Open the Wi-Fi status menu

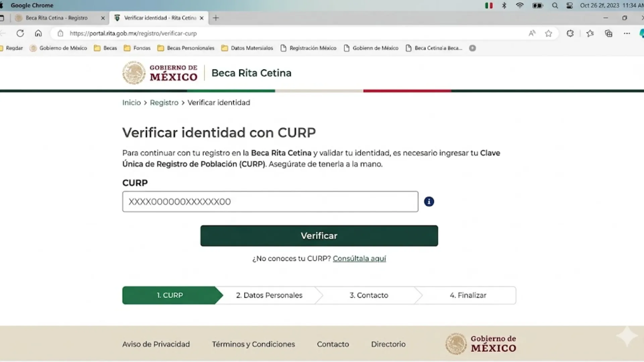[520, 5]
